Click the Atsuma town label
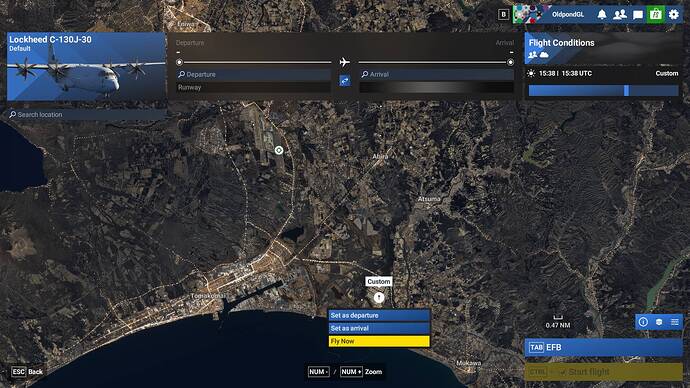This screenshot has height=388, width=690. (x=429, y=199)
